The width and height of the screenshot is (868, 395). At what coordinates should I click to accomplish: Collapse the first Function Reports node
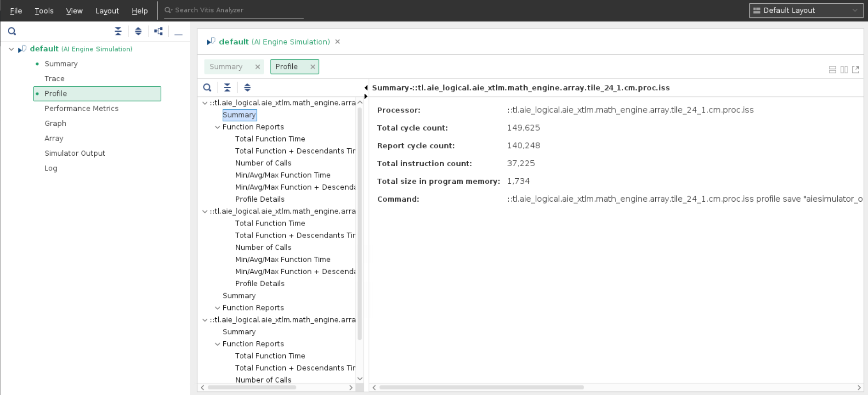click(218, 127)
